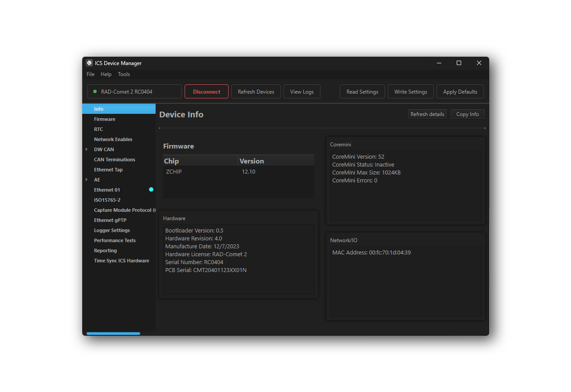Click Apply Defaults button
Screen dimensions: 571x392
(460, 91)
